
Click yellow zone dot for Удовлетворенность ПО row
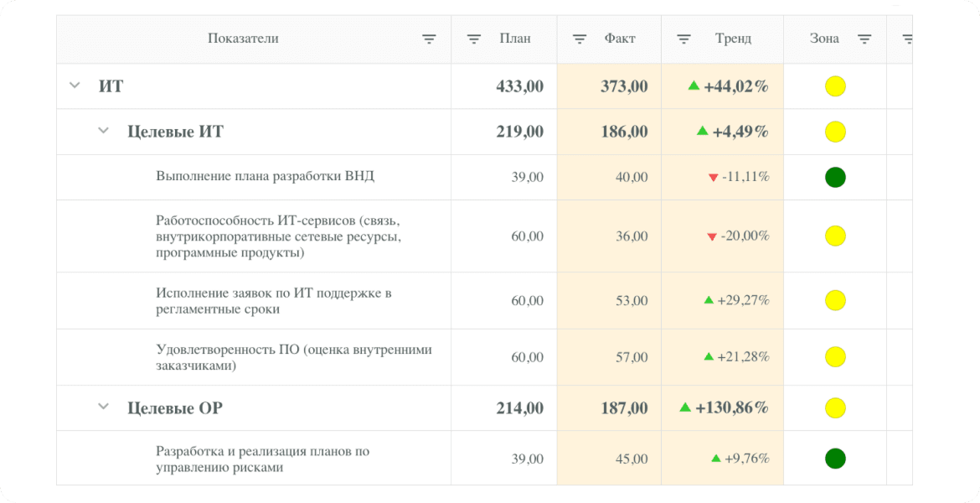[x=836, y=356]
